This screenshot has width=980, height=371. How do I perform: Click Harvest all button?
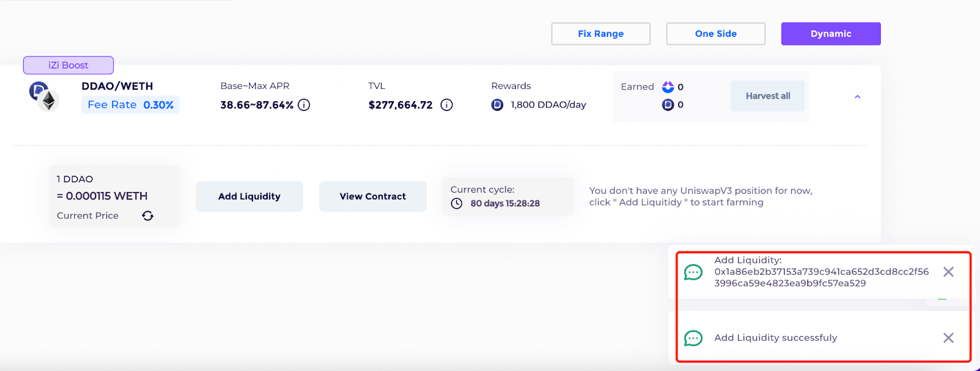(x=767, y=96)
